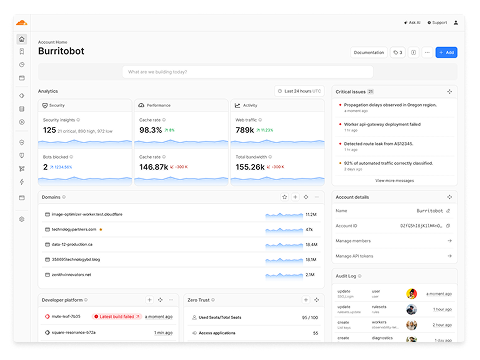
Task: Click the orange Cloudflare cloud logo
Action: [x=22, y=23]
